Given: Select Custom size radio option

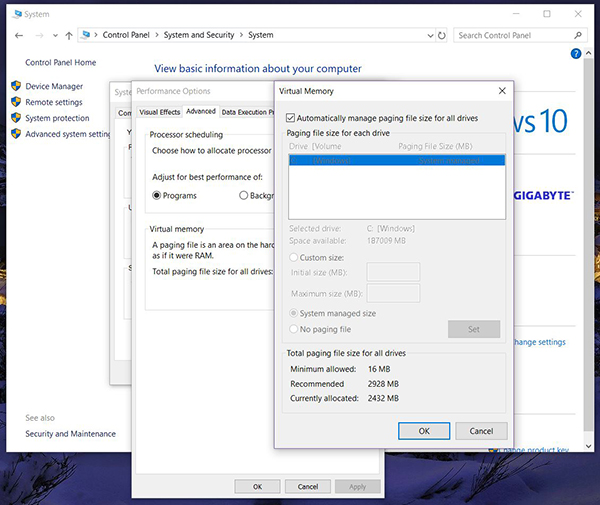Looking at the screenshot, I should tap(293, 257).
